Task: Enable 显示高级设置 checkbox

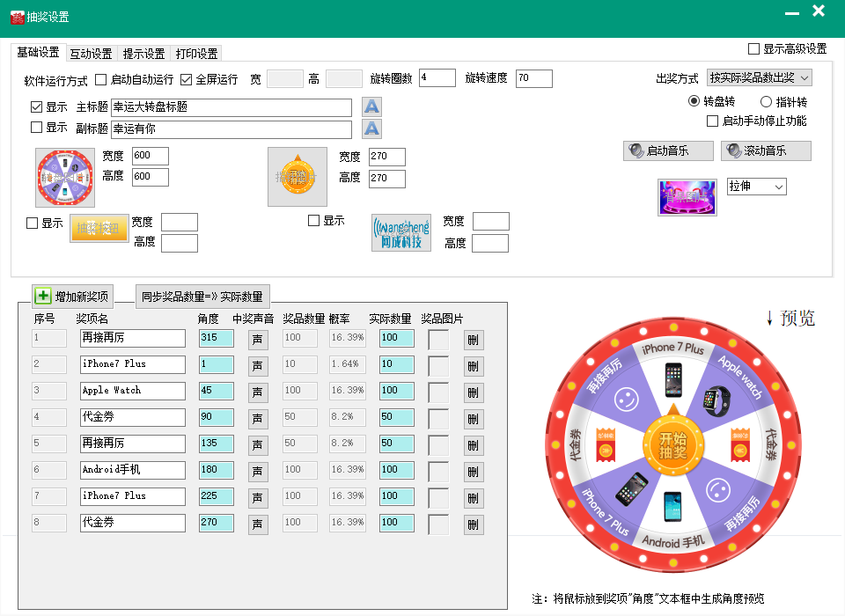Action: [x=753, y=49]
